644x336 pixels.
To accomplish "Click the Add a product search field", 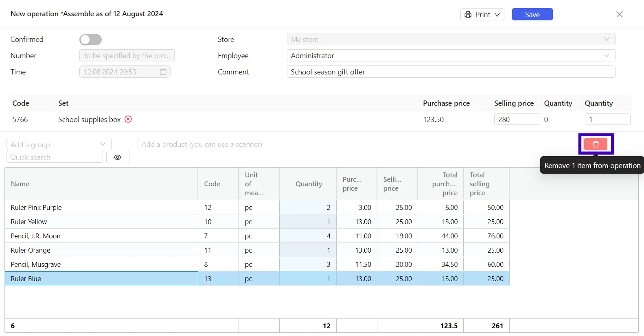I will 358,144.
